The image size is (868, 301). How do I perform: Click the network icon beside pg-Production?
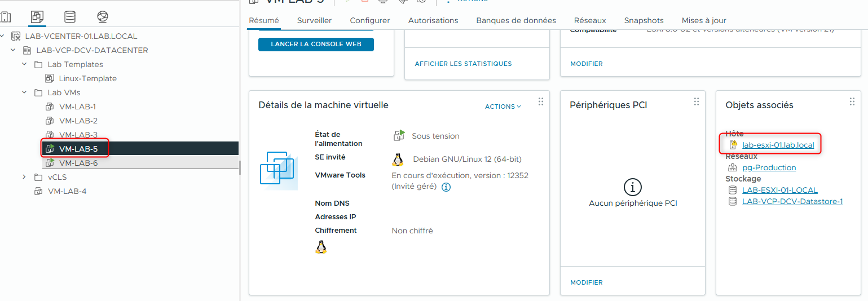733,167
